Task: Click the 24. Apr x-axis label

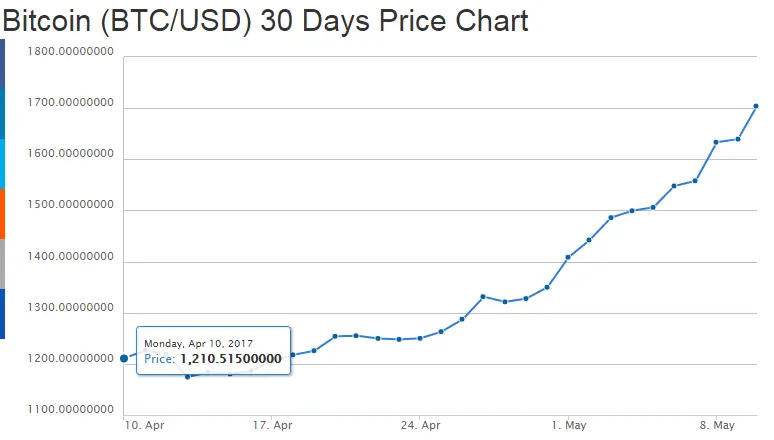Action: [420, 425]
